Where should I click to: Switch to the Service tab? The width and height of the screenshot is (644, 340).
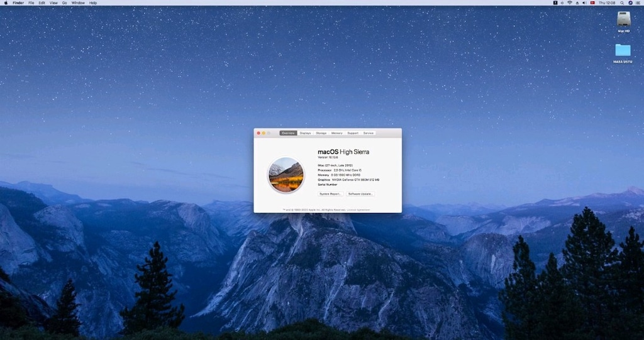[369, 133]
